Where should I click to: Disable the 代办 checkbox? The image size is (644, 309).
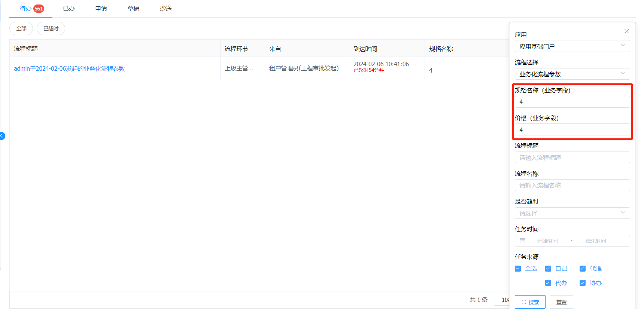548,283
